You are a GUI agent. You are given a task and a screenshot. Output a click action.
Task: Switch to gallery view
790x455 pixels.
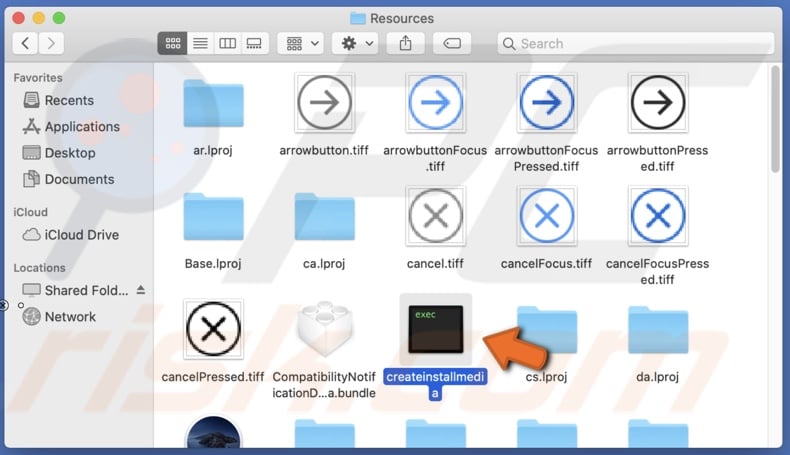[x=254, y=43]
